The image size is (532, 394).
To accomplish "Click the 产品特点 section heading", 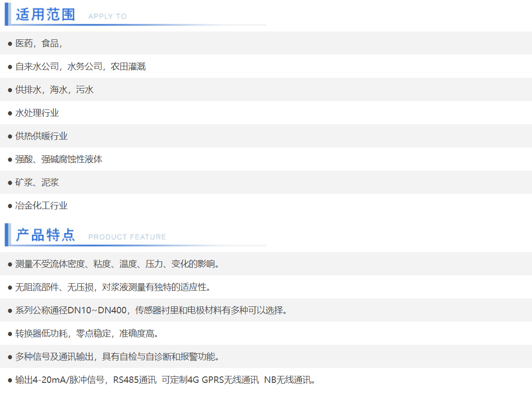I will [x=45, y=235].
